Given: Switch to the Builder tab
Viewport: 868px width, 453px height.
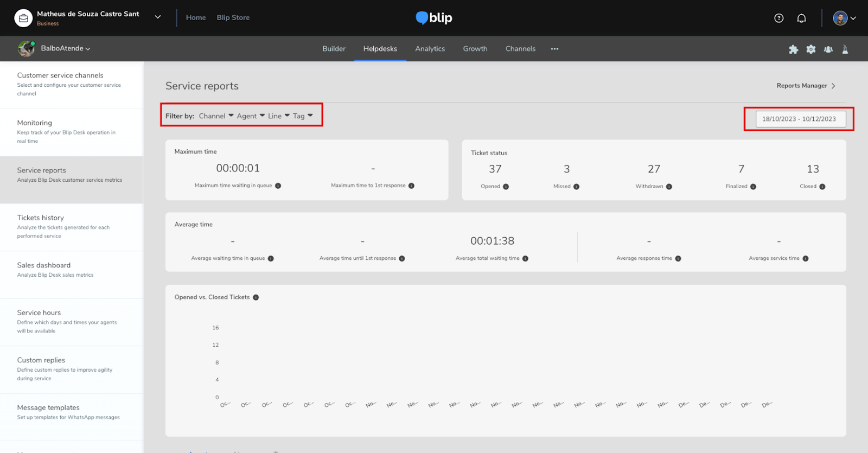Looking at the screenshot, I should click(x=334, y=49).
